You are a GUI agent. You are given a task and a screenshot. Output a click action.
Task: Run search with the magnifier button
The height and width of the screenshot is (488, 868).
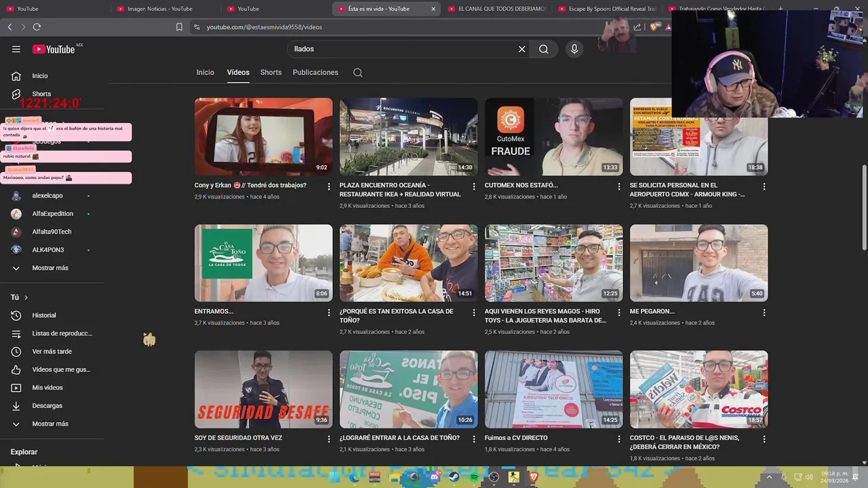544,49
